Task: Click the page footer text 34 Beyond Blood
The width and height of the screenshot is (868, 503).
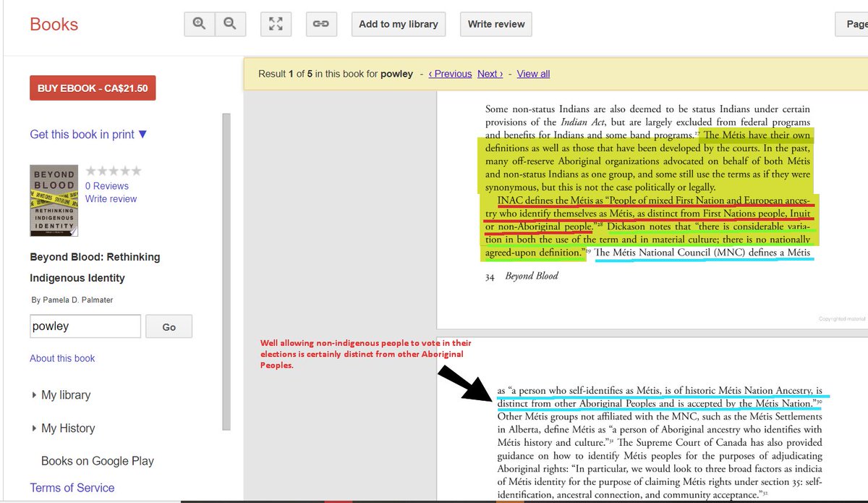Action: pos(522,276)
